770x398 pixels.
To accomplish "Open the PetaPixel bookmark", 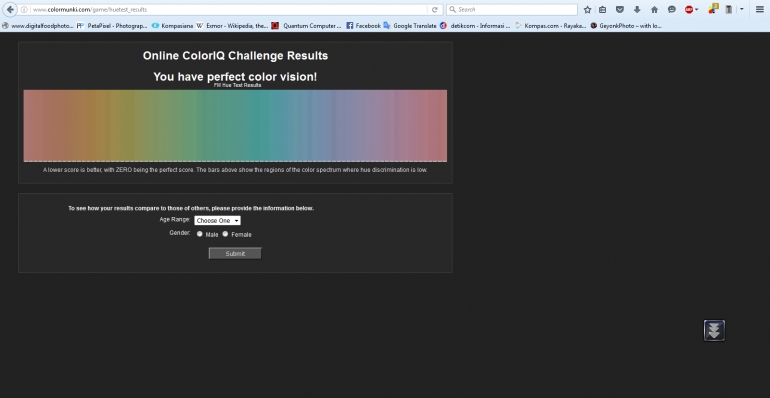I will (x=112, y=26).
